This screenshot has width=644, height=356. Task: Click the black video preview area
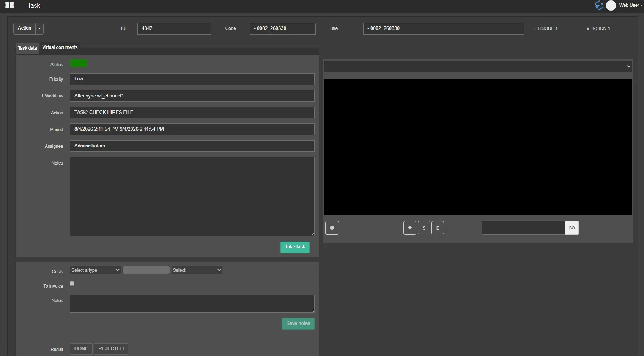point(478,147)
